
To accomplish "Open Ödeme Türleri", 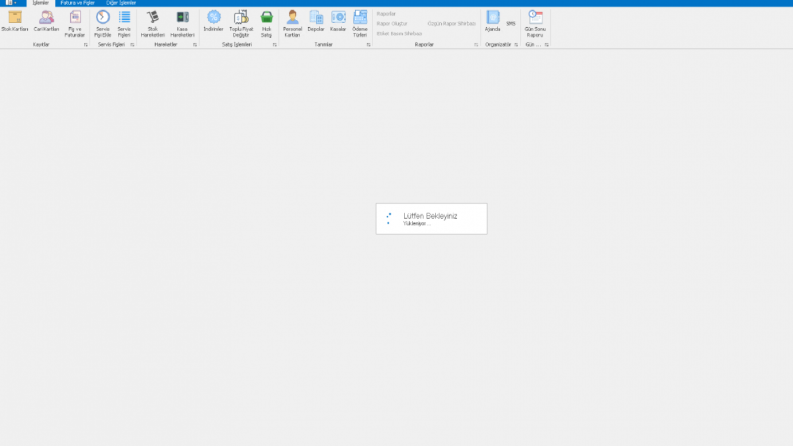I will click(x=360, y=24).
